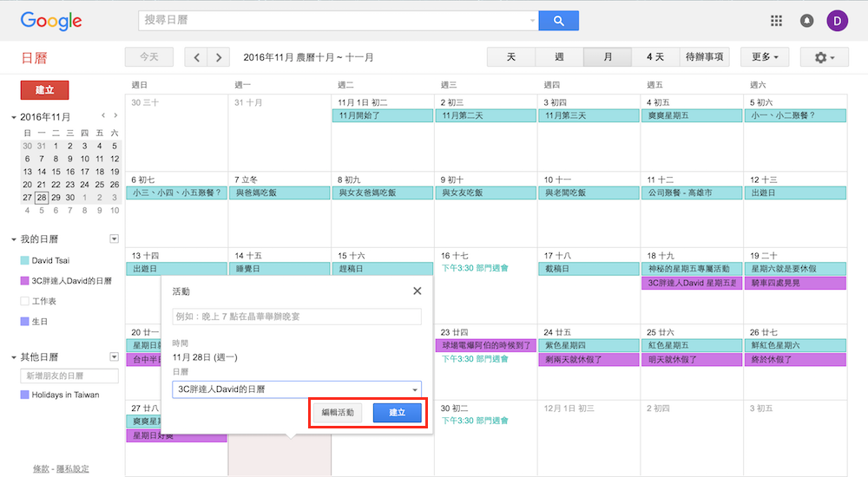Click the blue search magnifier button
Screen dimensions: 868x477
(558, 21)
